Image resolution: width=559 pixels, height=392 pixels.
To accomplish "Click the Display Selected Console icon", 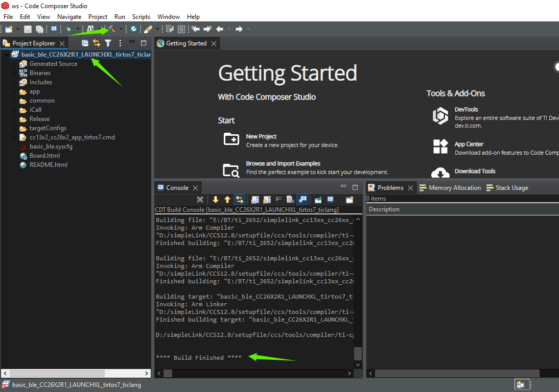I will point(331,200).
